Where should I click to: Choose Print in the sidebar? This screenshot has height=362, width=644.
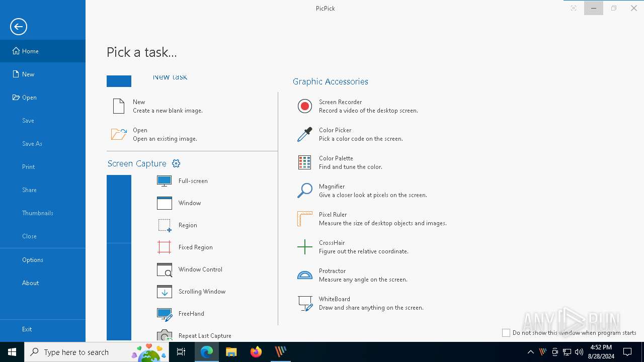(x=43, y=166)
